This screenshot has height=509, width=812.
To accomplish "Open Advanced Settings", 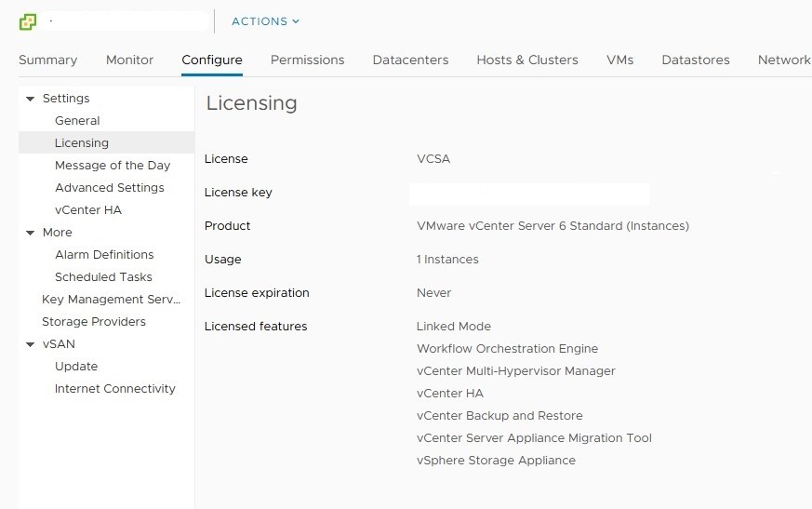I will (109, 187).
